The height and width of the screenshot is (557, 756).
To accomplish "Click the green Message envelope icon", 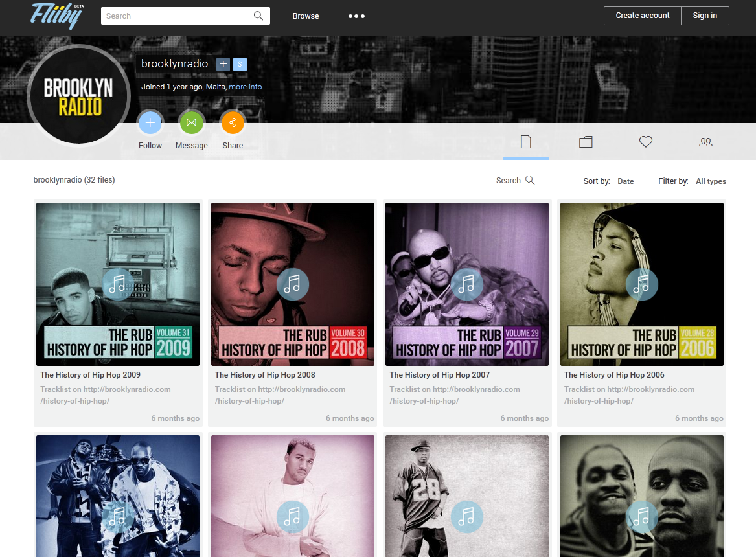I will click(191, 123).
